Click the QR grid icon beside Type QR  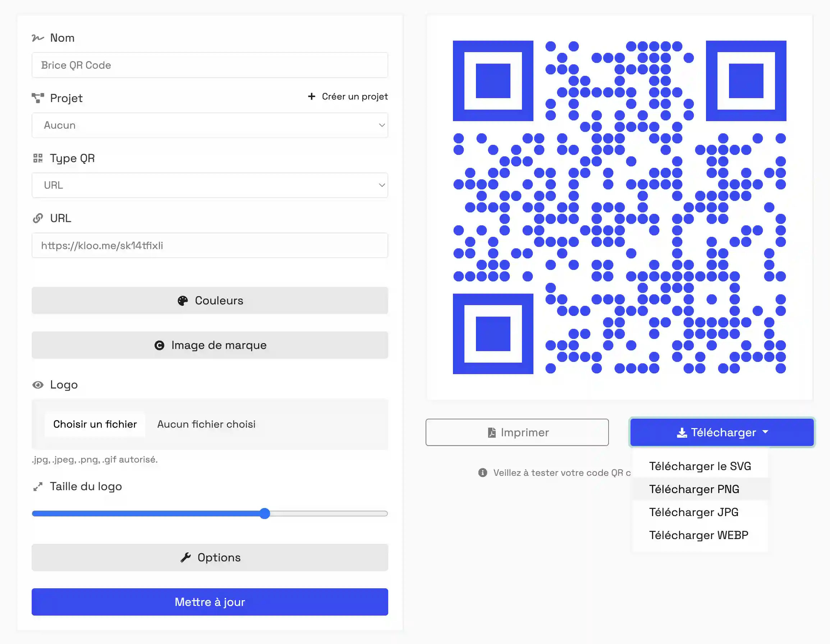pos(38,158)
